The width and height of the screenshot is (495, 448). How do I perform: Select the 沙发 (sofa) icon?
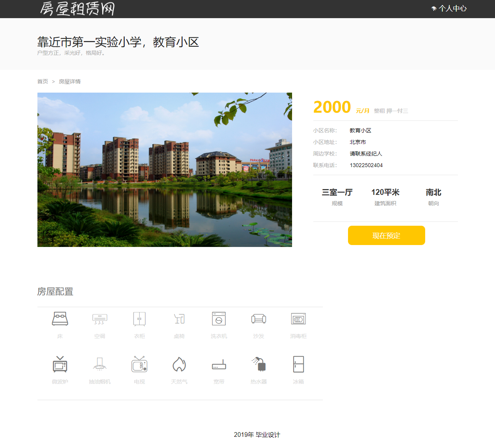pyautogui.click(x=258, y=319)
